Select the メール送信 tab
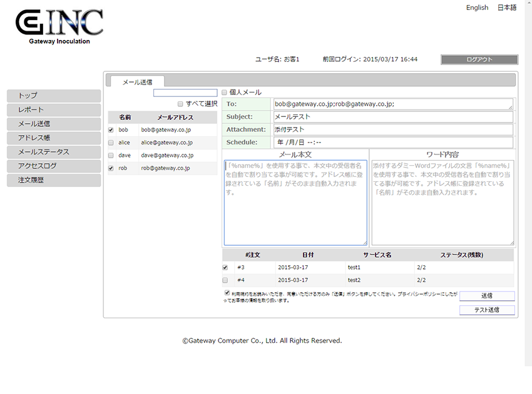The height and width of the screenshot is (394, 532). [137, 81]
